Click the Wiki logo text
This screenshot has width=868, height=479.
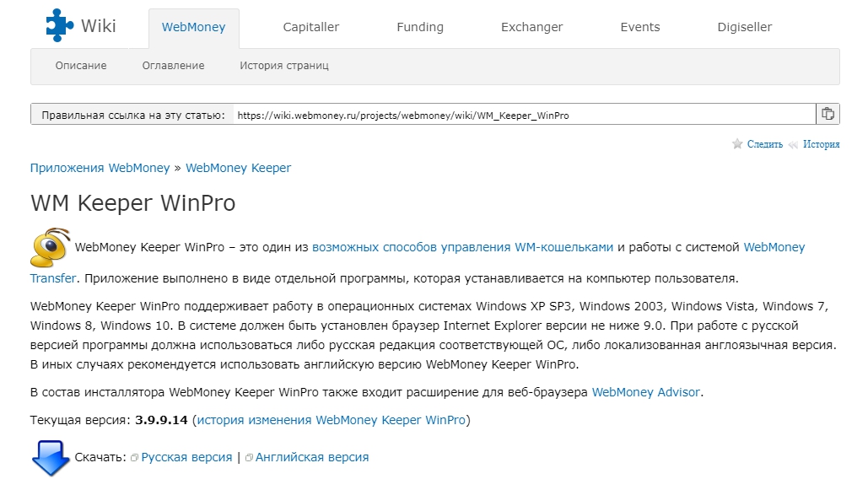click(x=98, y=25)
